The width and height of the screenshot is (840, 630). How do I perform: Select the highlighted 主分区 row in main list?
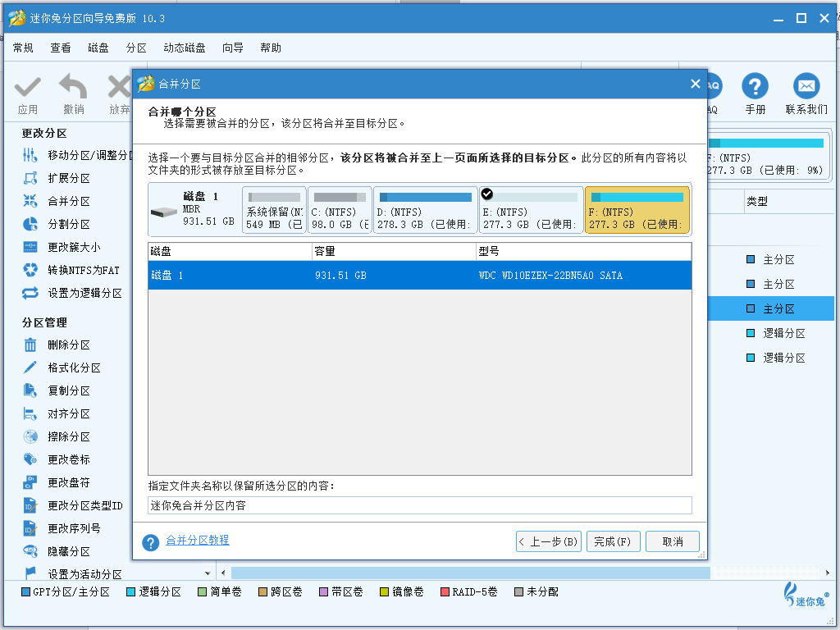tap(770, 308)
